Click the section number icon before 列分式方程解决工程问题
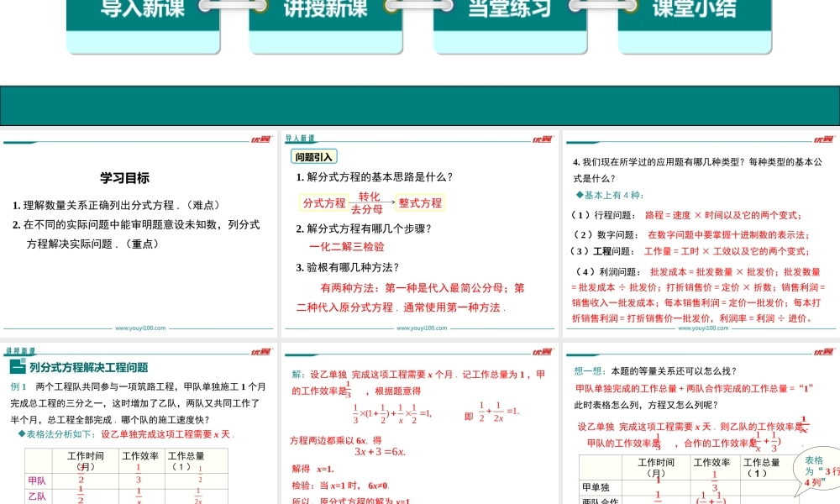The width and height of the screenshot is (840, 504). [x=17, y=367]
